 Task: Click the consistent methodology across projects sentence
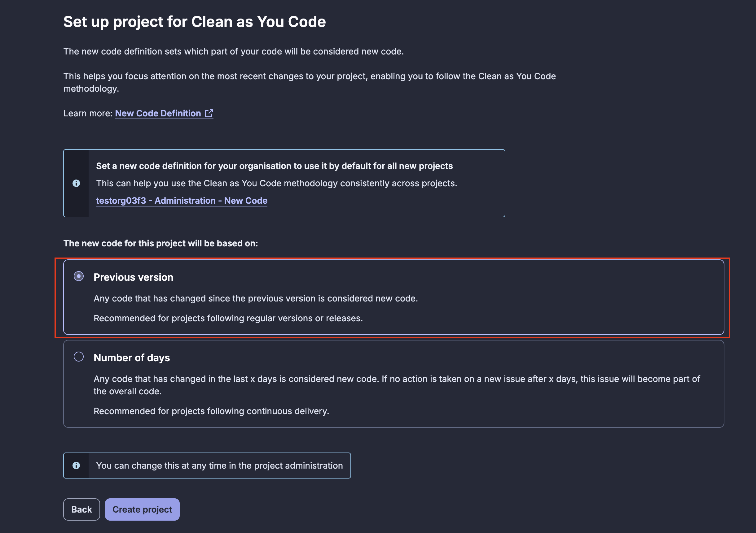coord(276,183)
